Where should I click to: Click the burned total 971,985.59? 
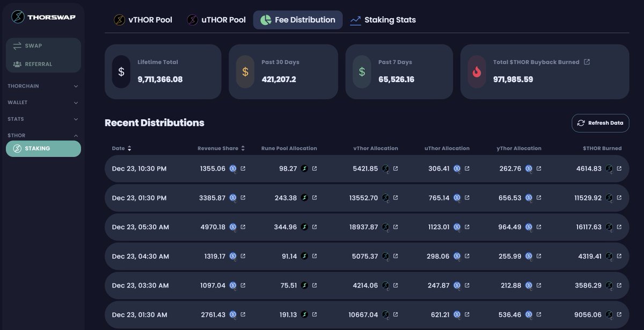coord(514,80)
